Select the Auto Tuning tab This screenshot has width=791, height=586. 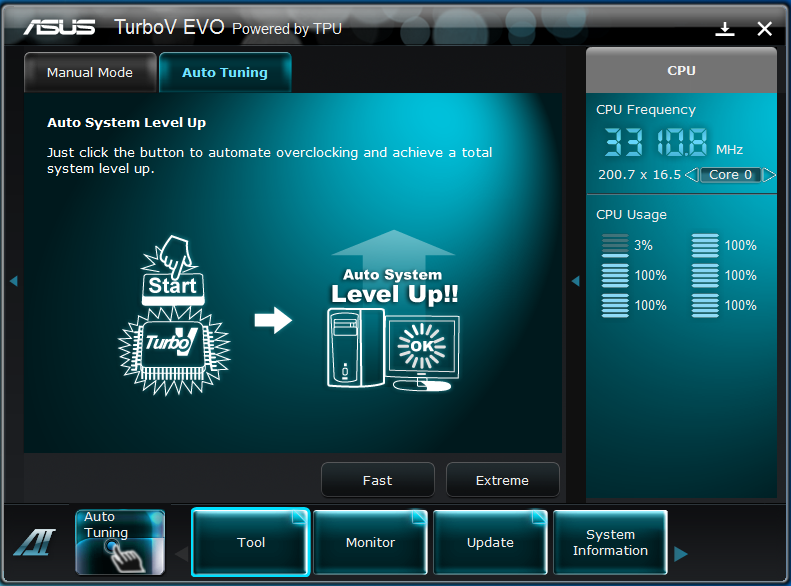pos(225,73)
